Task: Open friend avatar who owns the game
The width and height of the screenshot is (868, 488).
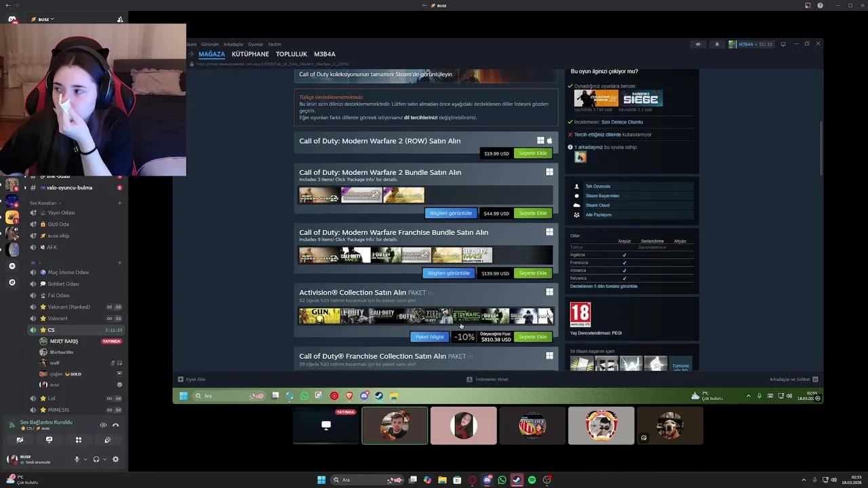Action: (x=580, y=157)
